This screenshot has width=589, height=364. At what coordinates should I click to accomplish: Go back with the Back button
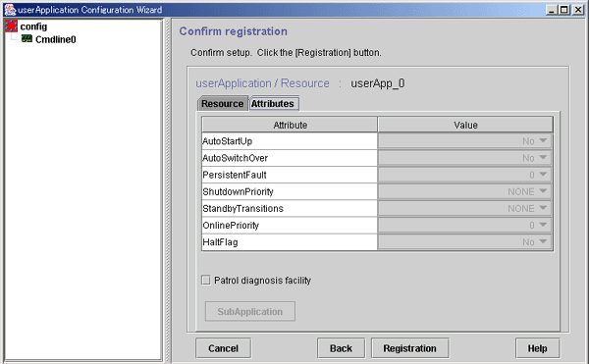click(341, 348)
